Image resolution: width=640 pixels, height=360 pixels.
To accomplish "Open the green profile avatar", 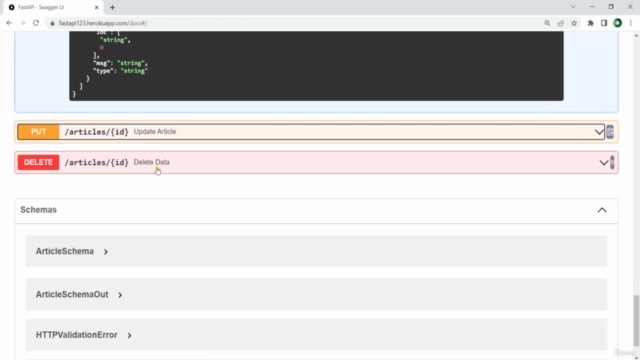I will (618, 23).
